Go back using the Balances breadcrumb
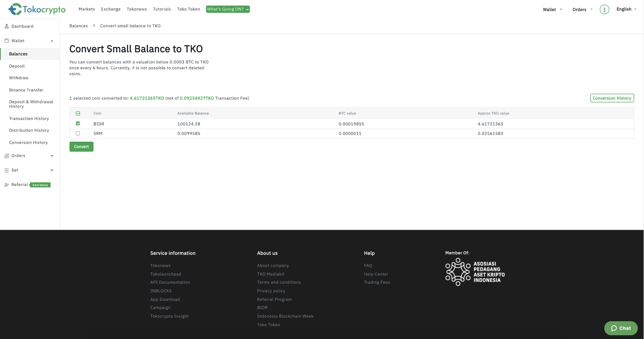 [78, 26]
